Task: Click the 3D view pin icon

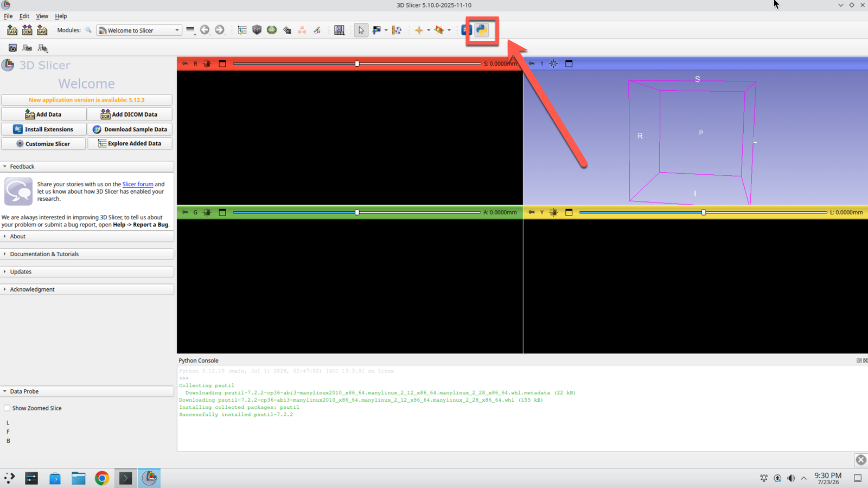Action: click(532, 64)
